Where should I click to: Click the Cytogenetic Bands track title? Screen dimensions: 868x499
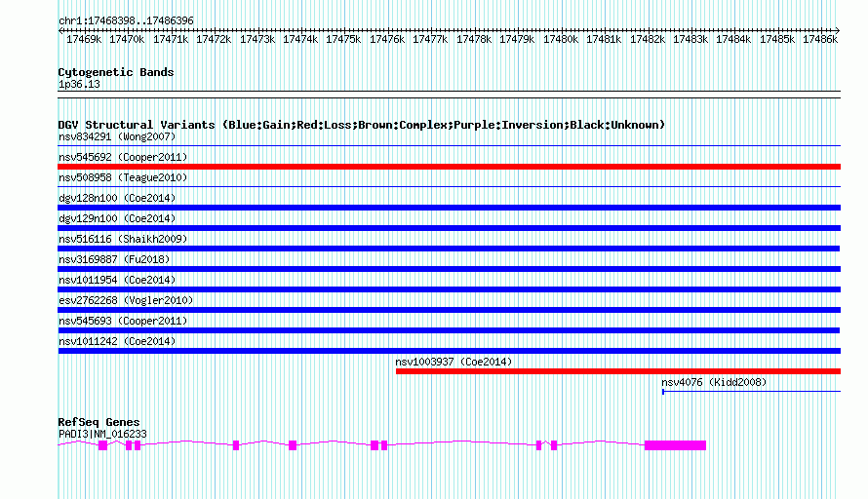point(116,72)
